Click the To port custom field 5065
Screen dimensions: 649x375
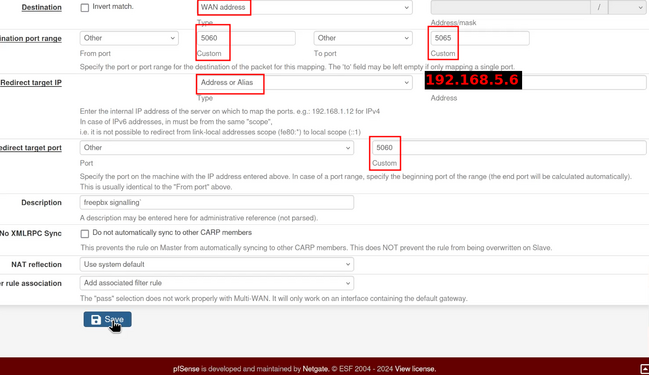click(x=480, y=38)
